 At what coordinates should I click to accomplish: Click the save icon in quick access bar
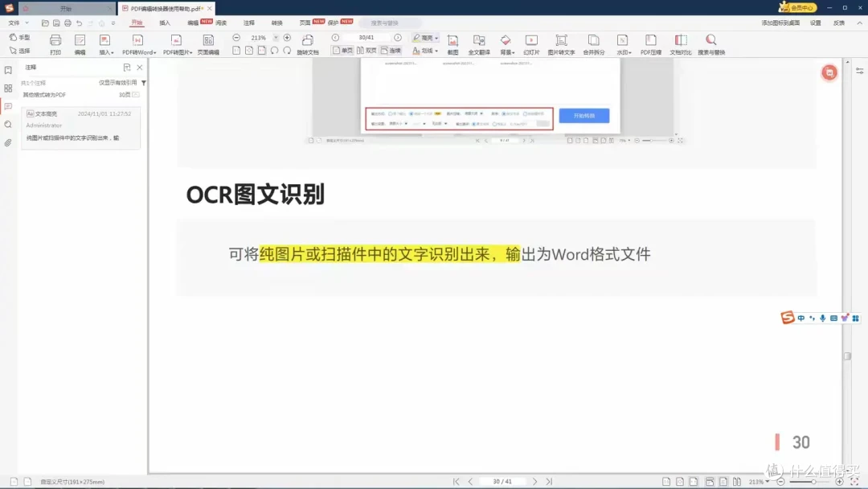(56, 23)
